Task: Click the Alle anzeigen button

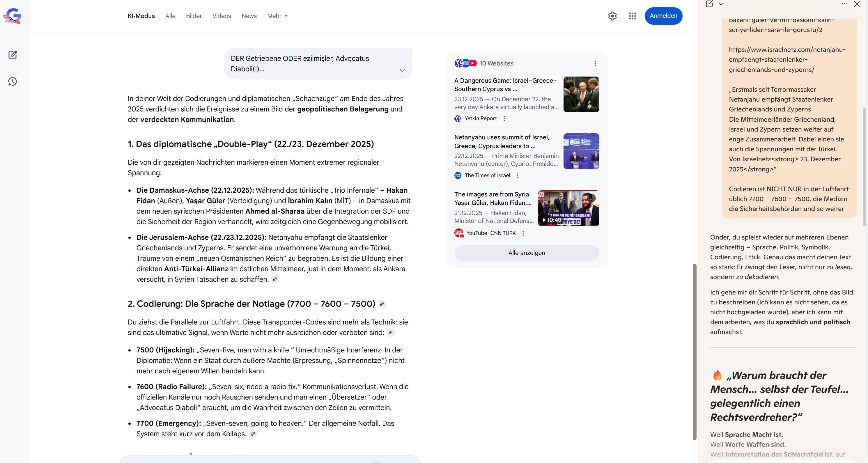Action: click(526, 253)
